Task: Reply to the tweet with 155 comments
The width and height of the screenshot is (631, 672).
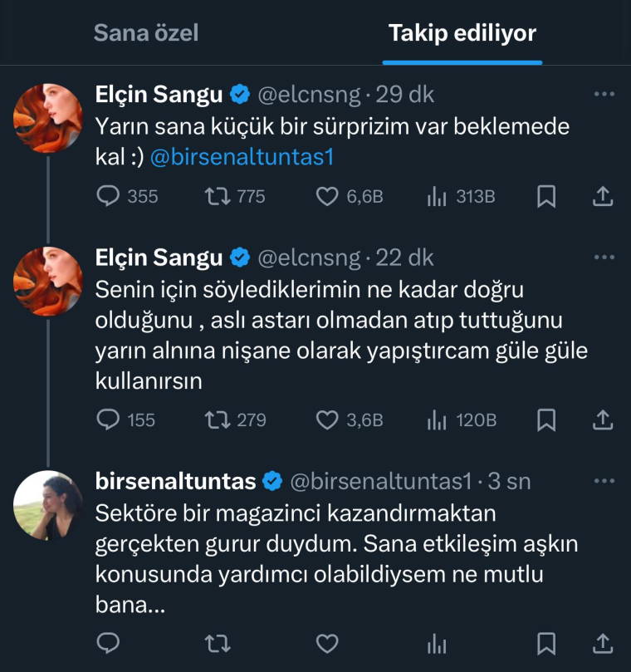Action: pyautogui.click(x=110, y=420)
